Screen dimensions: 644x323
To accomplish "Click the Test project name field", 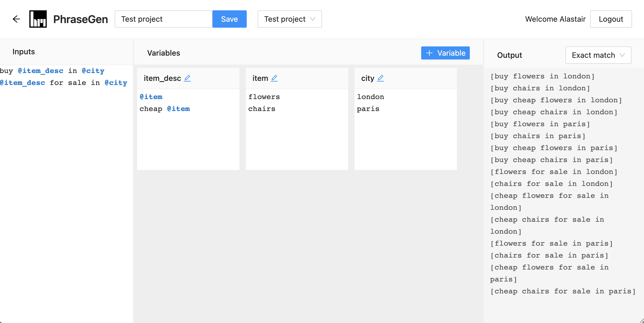I will [x=163, y=19].
